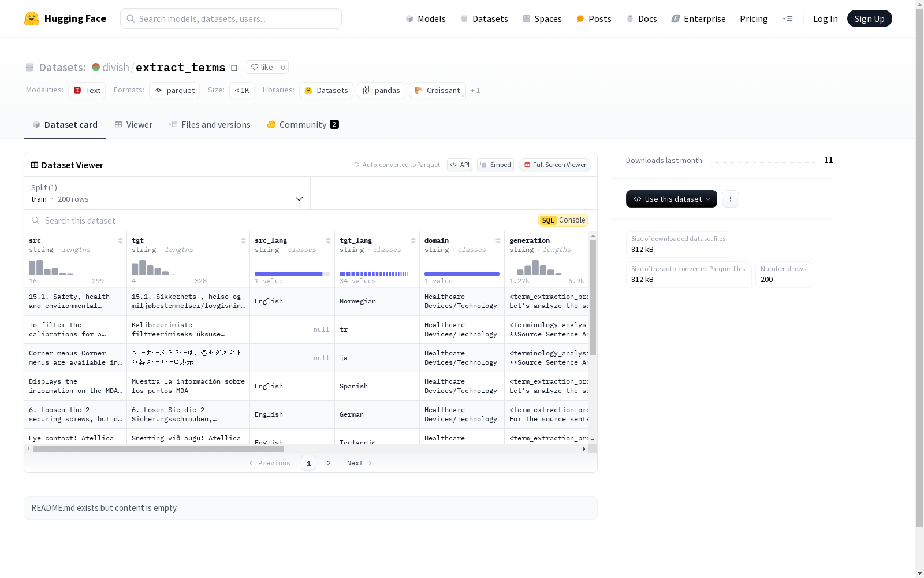Viewport: 924px width, 578px height.
Task: Click the Datasets library tag
Action: 326,90
